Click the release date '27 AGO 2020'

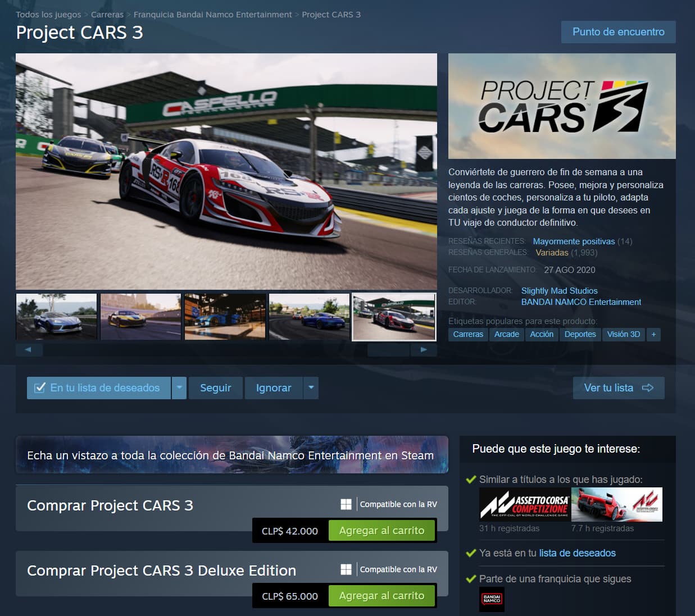click(x=570, y=270)
